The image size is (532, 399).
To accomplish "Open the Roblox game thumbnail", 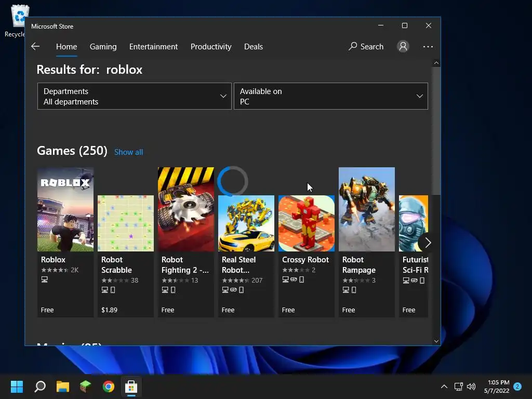I will tap(65, 209).
